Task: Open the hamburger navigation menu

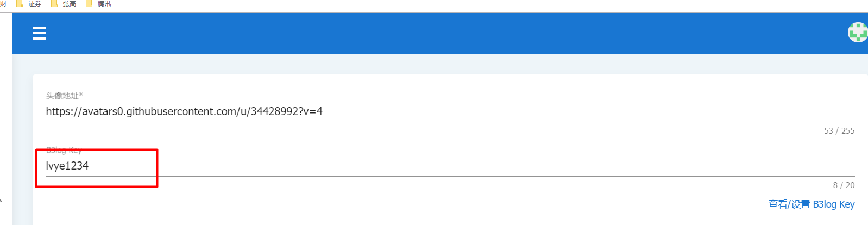Action: click(39, 33)
